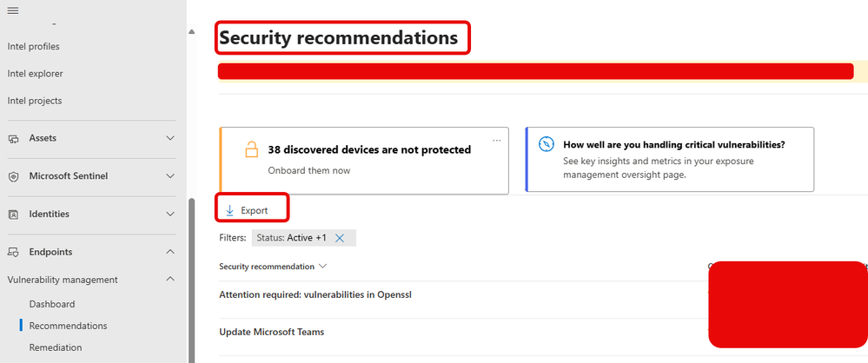
Task: Open the Remediation page
Action: coord(56,347)
